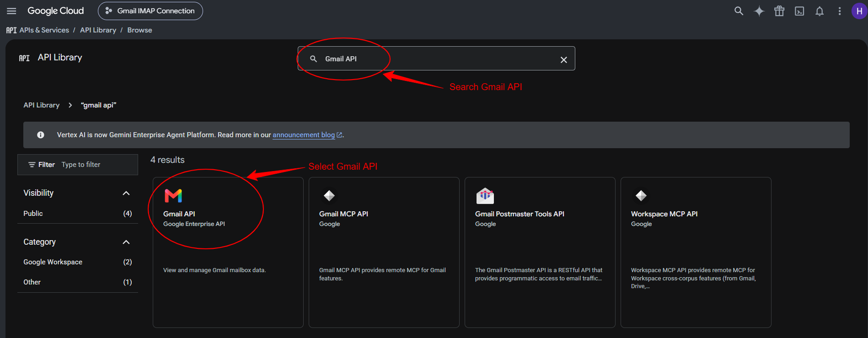Viewport: 868px width, 338px height.
Task: Open the notifications bell
Action: click(820, 11)
